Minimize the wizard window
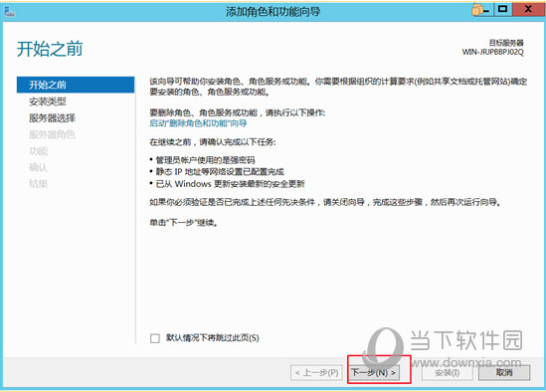The height and width of the screenshot is (392, 546). 485,10
